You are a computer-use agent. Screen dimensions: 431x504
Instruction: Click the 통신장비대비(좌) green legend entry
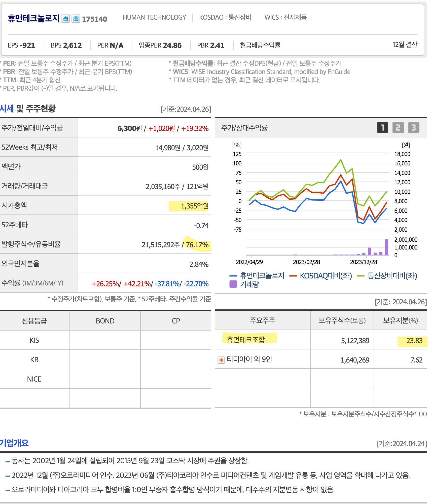pyautogui.click(x=387, y=276)
